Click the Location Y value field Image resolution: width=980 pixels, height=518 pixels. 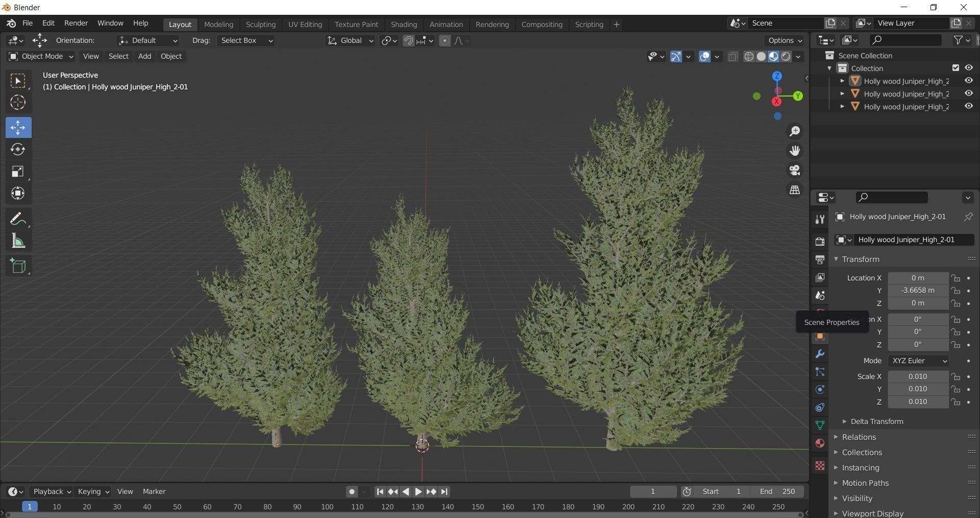(x=918, y=290)
